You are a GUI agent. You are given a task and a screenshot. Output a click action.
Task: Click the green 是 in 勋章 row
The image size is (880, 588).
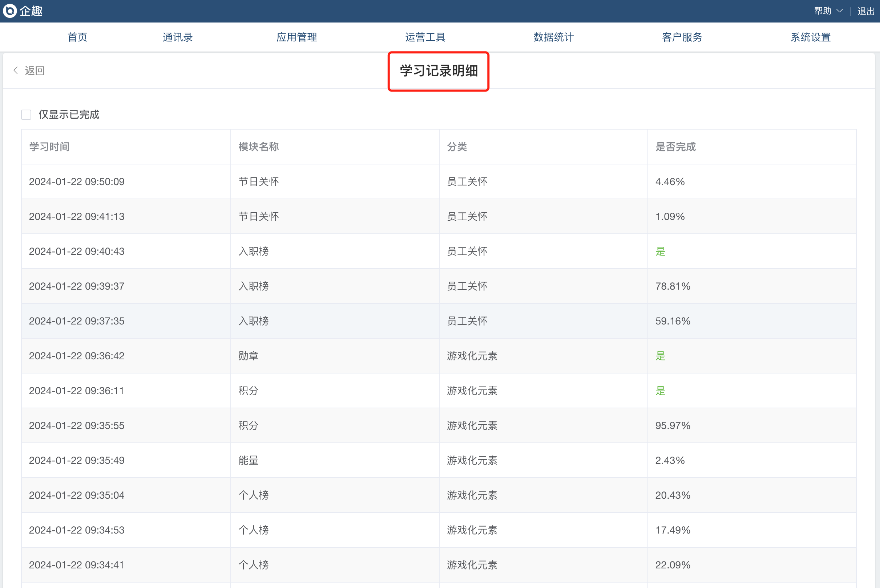click(x=660, y=356)
